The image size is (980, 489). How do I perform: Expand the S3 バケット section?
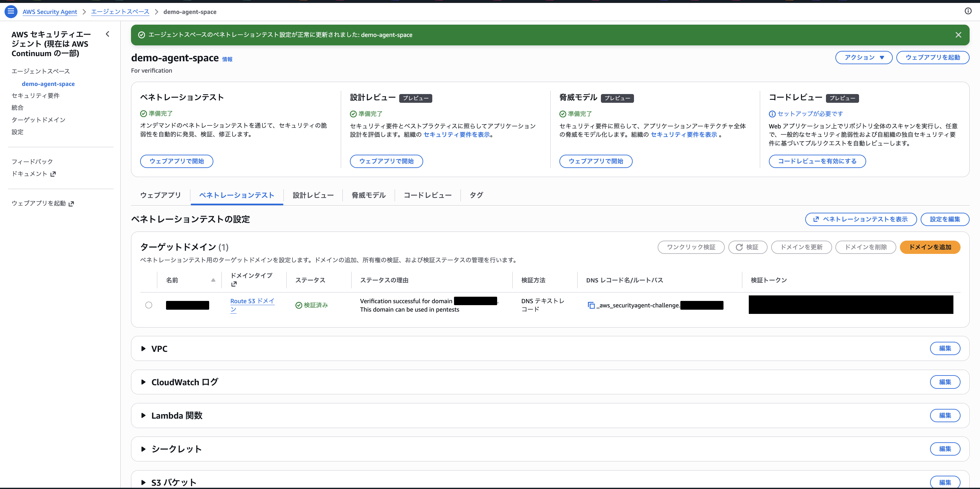[143, 483]
